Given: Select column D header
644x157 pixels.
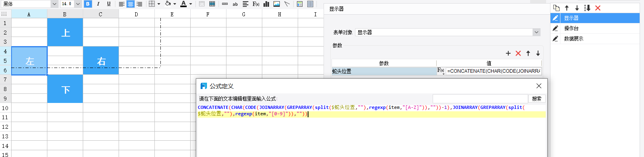Looking at the screenshot, I should click(x=137, y=14).
